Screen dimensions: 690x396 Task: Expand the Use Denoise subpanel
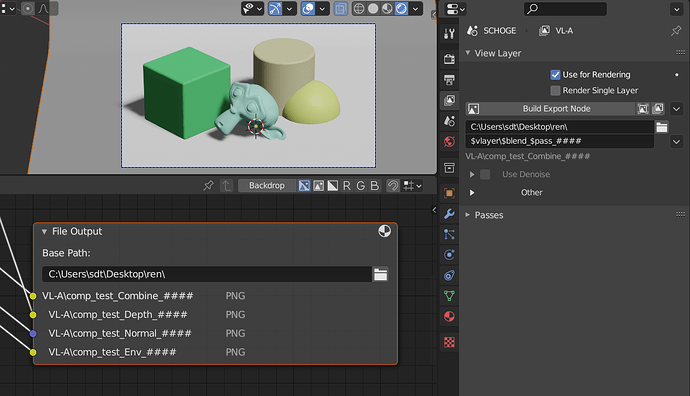click(x=472, y=175)
